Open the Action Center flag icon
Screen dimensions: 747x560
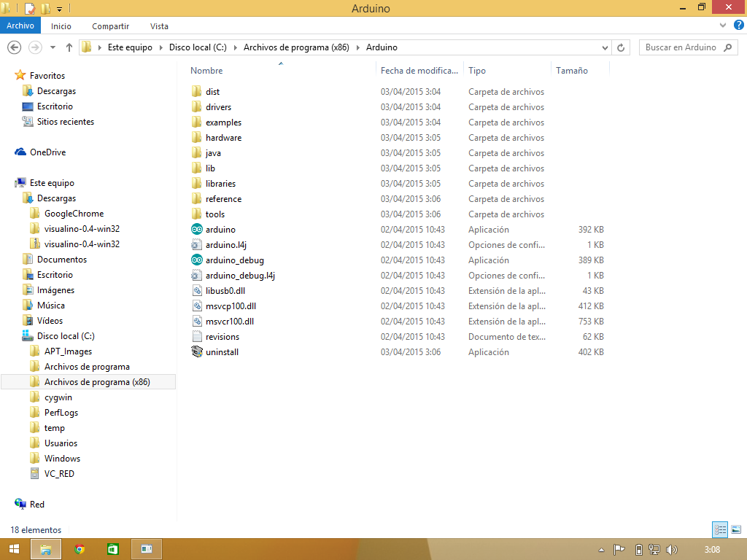click(619, 550)
